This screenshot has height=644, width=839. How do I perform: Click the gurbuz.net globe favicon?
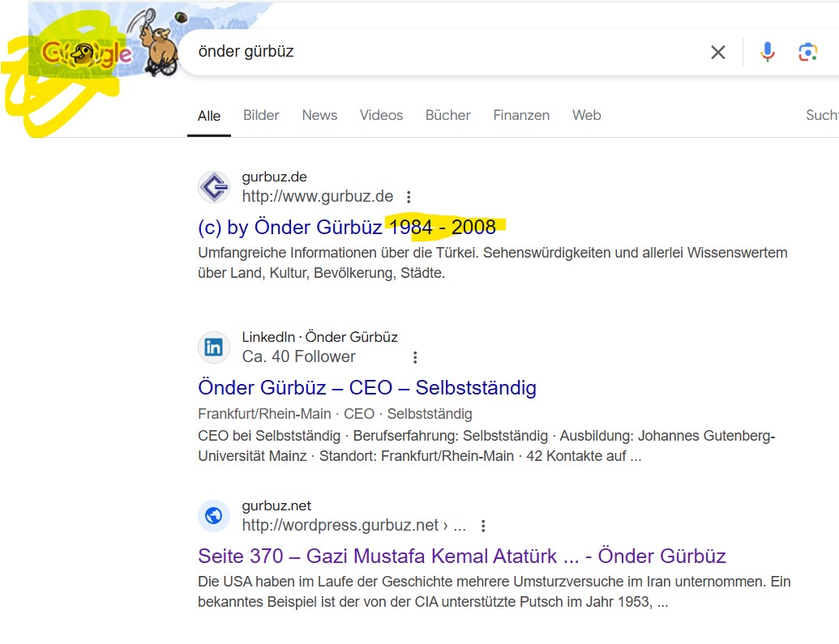214,516
